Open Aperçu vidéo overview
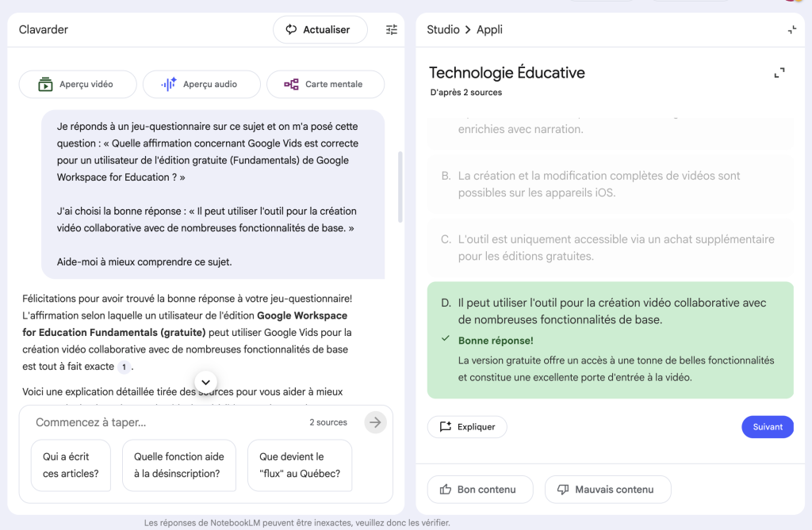The width and height of the screenshot is (812, 530). (x=78, y=84)
